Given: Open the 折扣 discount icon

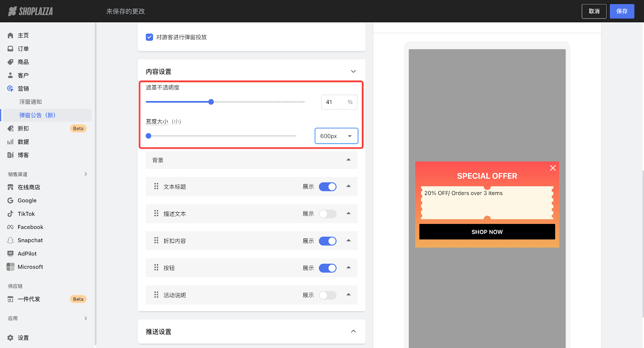Looking at the screenshot, I should (x=10, y=128).
